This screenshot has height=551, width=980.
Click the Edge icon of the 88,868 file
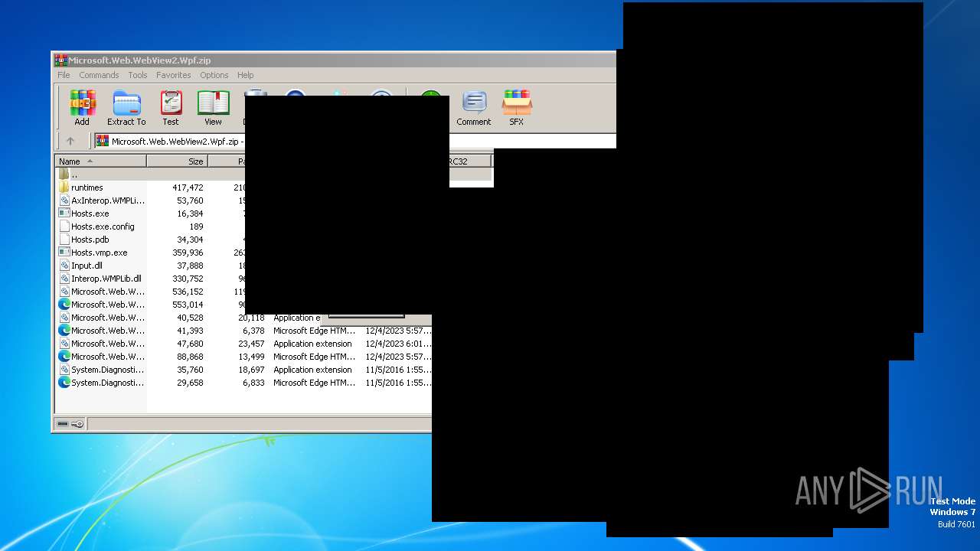pos(64,357)
